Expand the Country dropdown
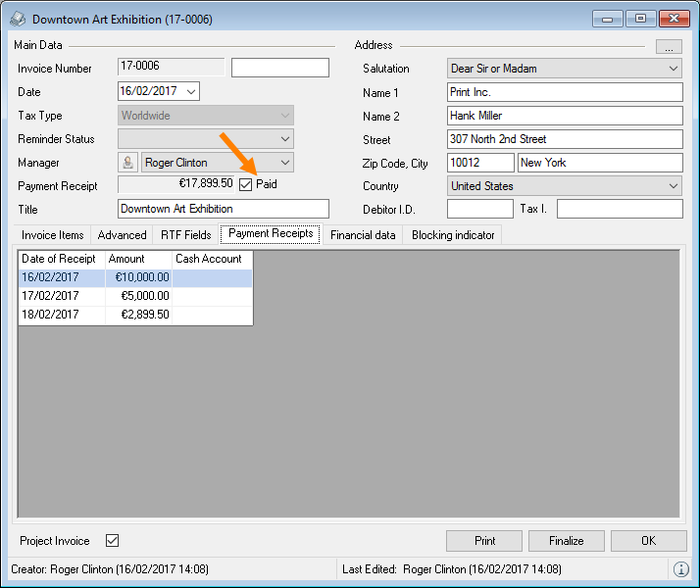 pos(673,186)
